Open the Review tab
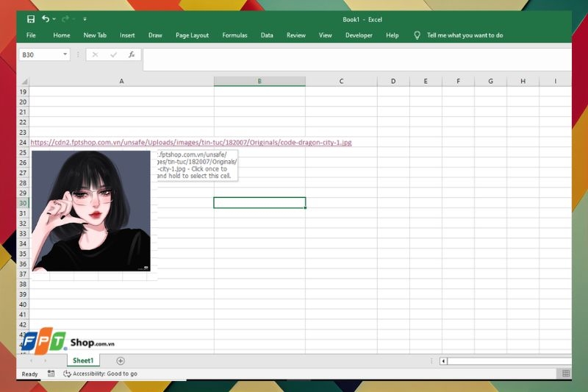Viewport: 588px width, 392px height. (296, 35)
